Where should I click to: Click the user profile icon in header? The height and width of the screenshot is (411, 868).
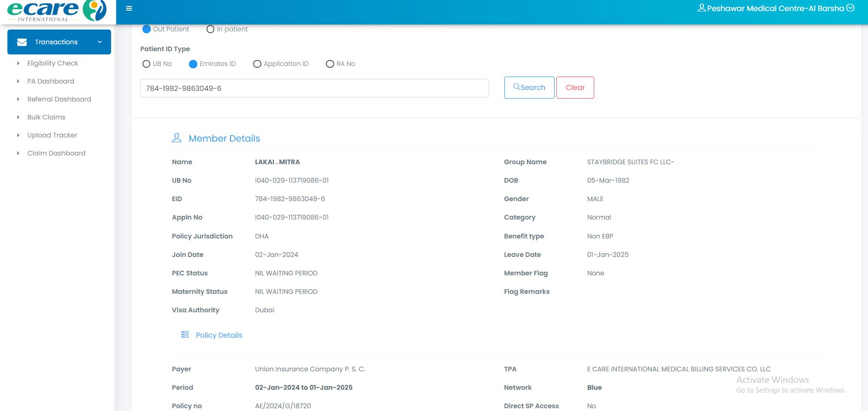click(701, 8)
